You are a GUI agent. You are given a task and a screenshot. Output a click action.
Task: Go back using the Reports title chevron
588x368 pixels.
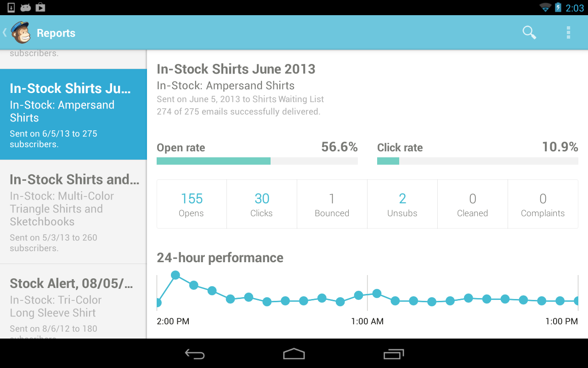pos(5,33)
